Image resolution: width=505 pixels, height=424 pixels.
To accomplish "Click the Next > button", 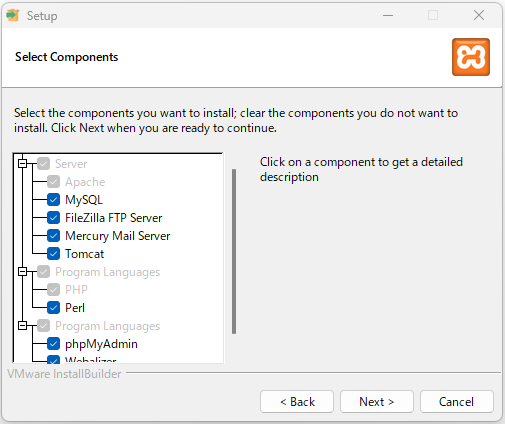I will [x=377, y=402].
